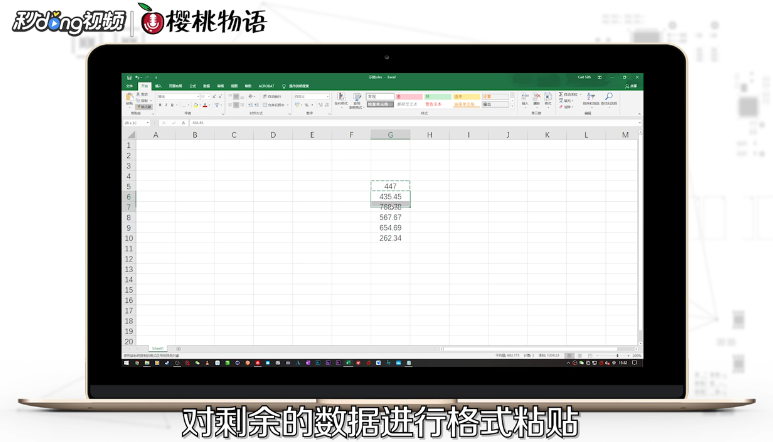Open the Windows Start button
Image resolution: width=773 pixels, height=442 pixels.
126,363
